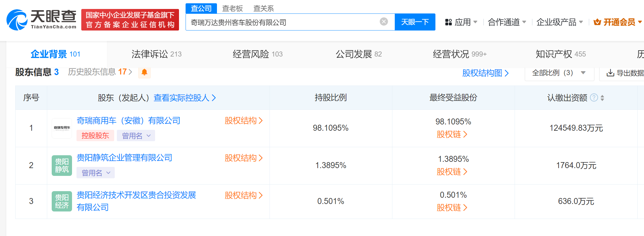
Task: Click the 奇瑞商用车 company logo thumbnail
Action: click(62, 128)
